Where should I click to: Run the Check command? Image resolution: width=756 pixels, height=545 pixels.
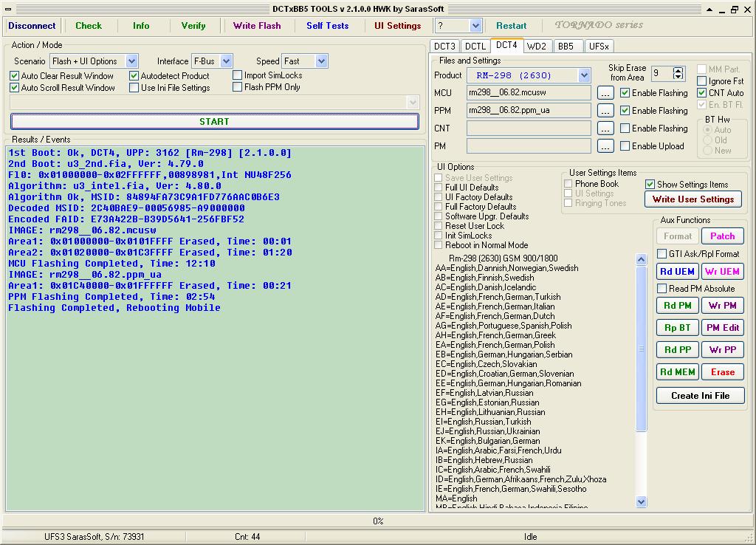point(89,26)
